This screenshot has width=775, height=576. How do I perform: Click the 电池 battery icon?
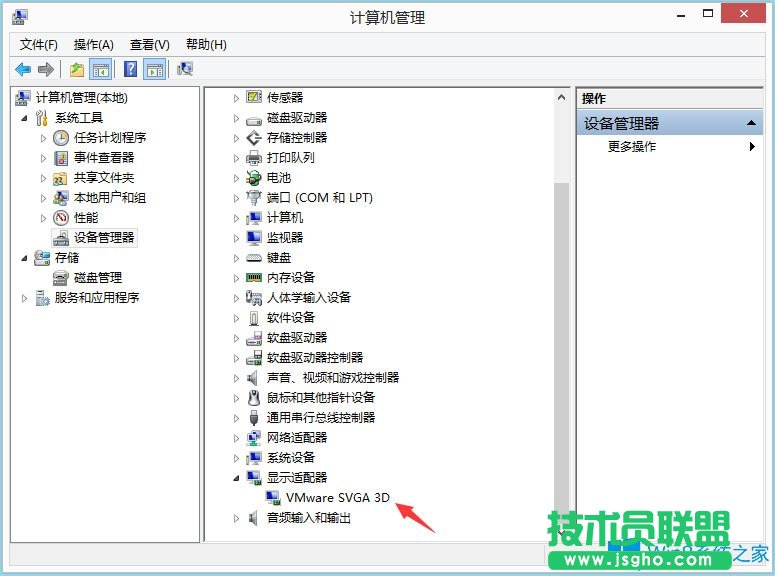(254, 177)
